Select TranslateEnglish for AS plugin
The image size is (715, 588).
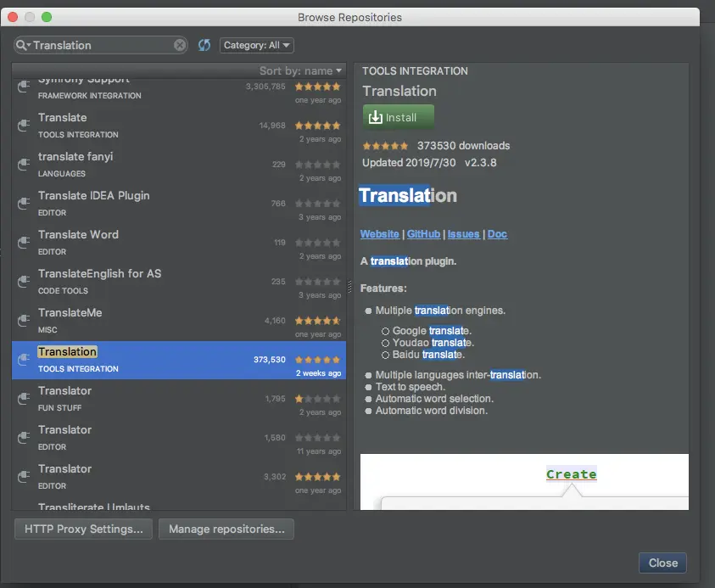[179, 282]
